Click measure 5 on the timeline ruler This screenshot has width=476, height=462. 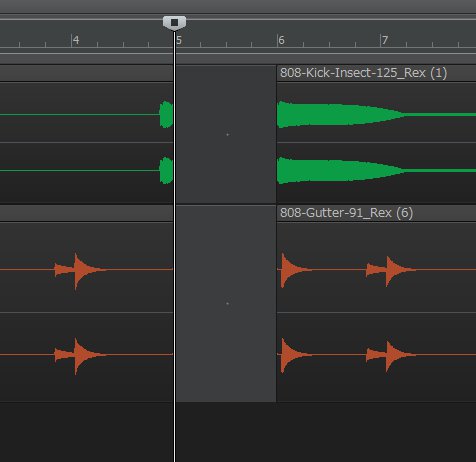tap(179, 40)
